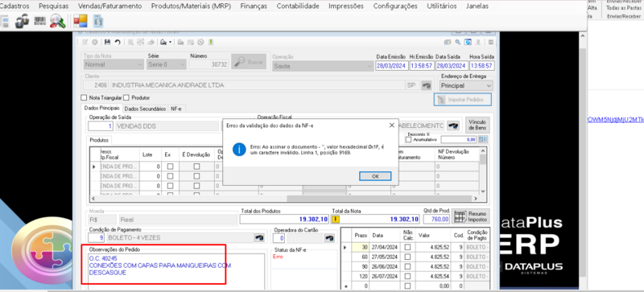Click the eraser icon in invoice toolbar

tap(151, 42)
